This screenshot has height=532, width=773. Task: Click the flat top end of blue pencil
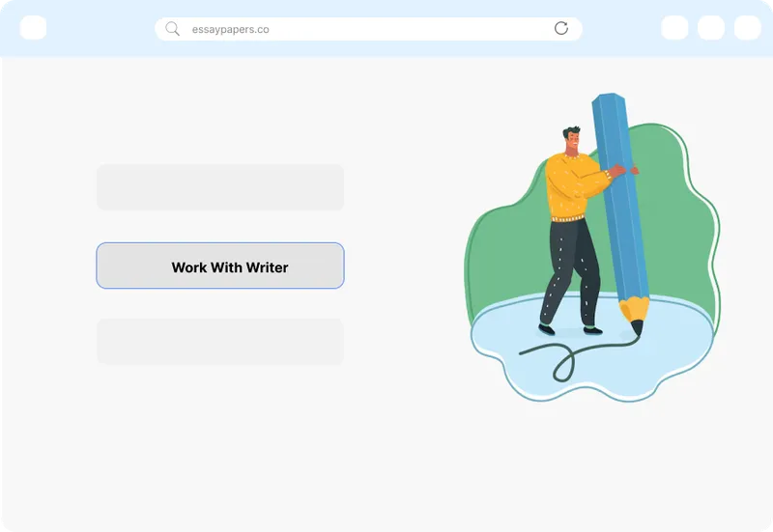[610, 98]
